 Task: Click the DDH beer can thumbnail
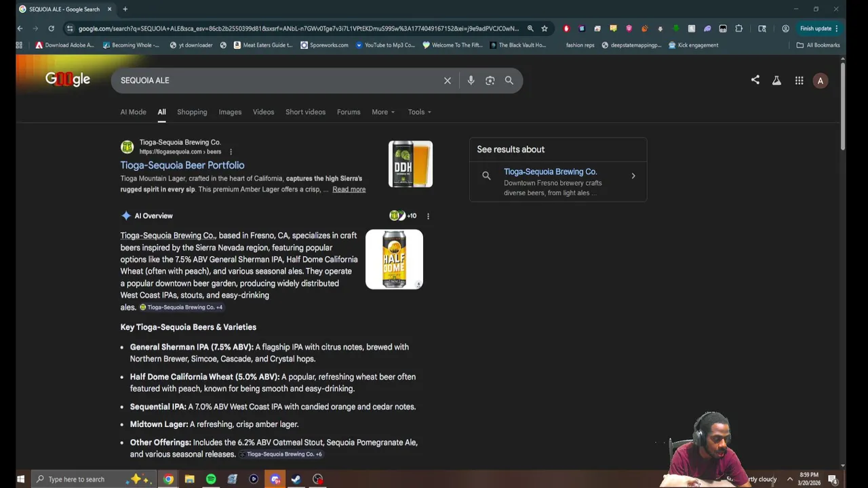click(x=410, y=164)
